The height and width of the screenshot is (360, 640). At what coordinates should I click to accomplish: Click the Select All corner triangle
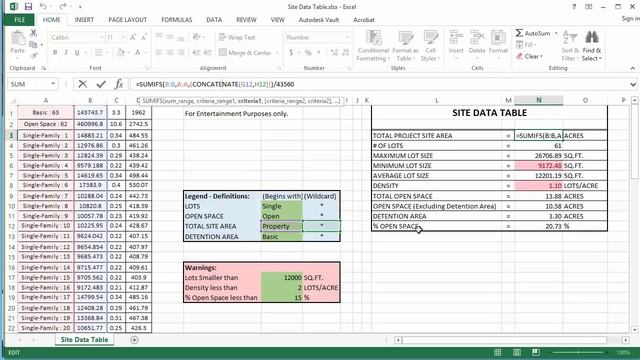(x=13, y=100)
